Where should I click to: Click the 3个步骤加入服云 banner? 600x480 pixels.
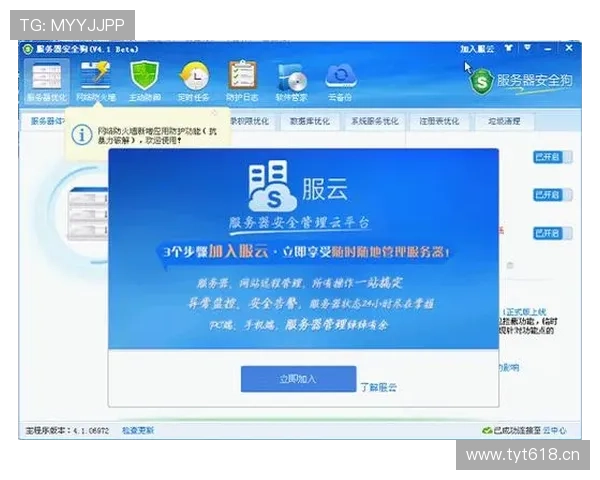[305, 252]
